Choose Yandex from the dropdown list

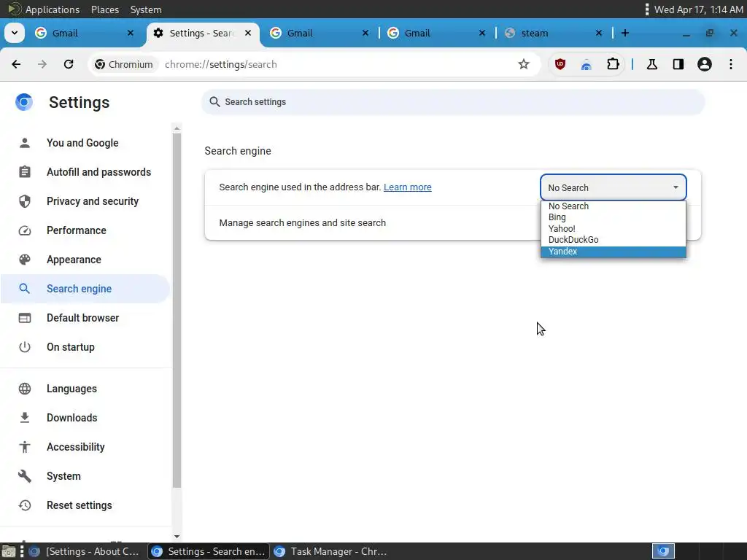coord(613,252)
